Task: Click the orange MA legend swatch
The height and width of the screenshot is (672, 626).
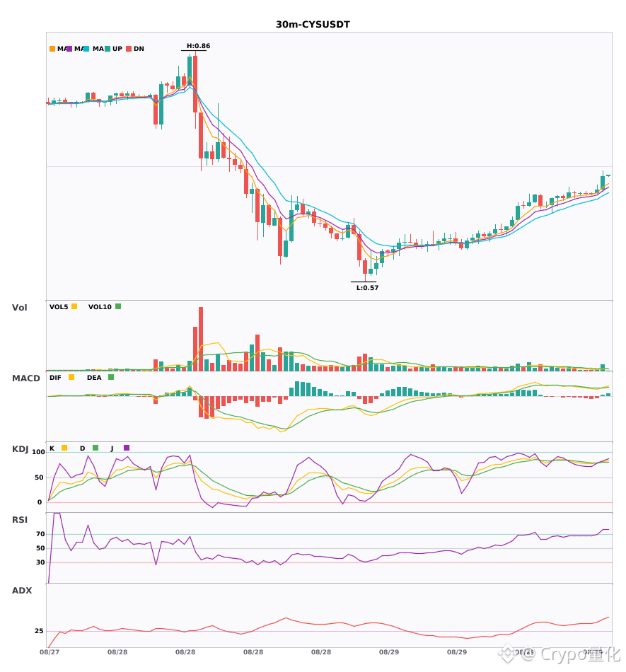Action: (52, 49)
